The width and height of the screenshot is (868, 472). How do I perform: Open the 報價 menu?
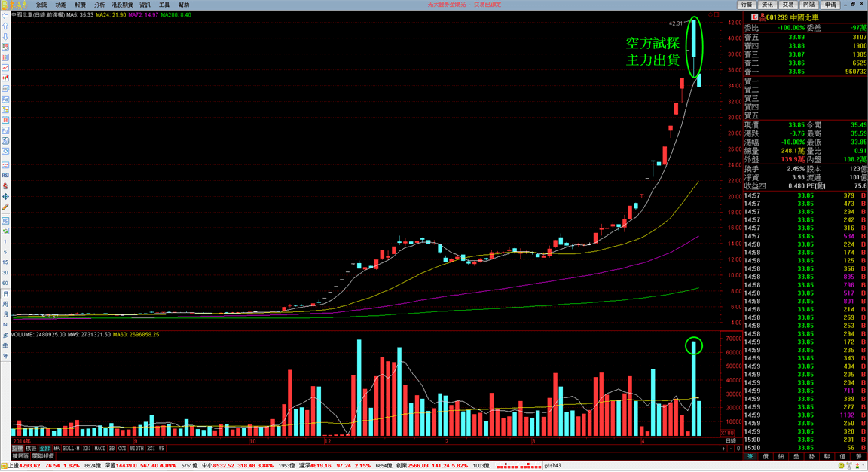point(81,5)
